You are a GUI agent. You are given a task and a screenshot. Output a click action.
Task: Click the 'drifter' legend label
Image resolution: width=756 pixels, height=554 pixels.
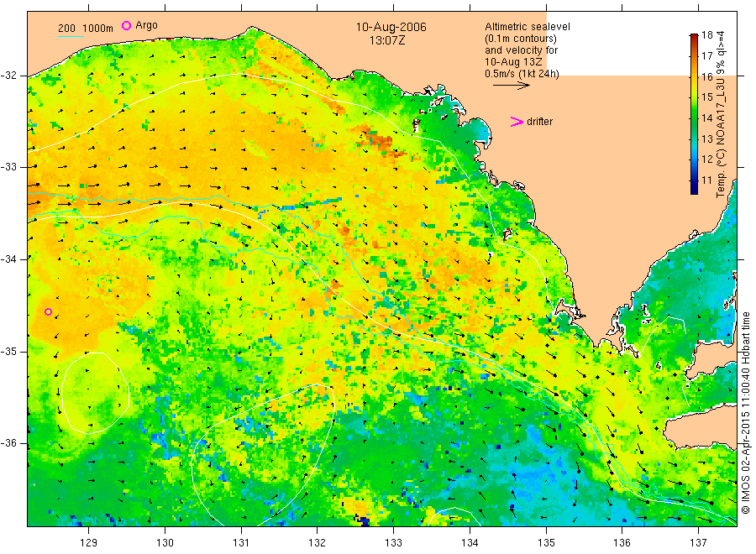click(x=539, y=122)
